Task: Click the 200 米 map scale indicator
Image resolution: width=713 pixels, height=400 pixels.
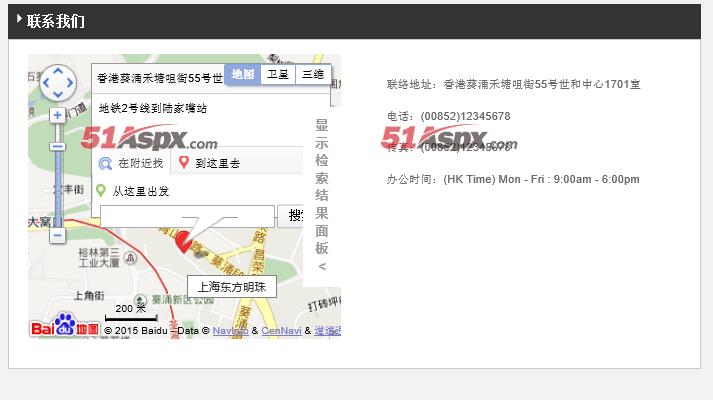Action: tap(131, 312)
